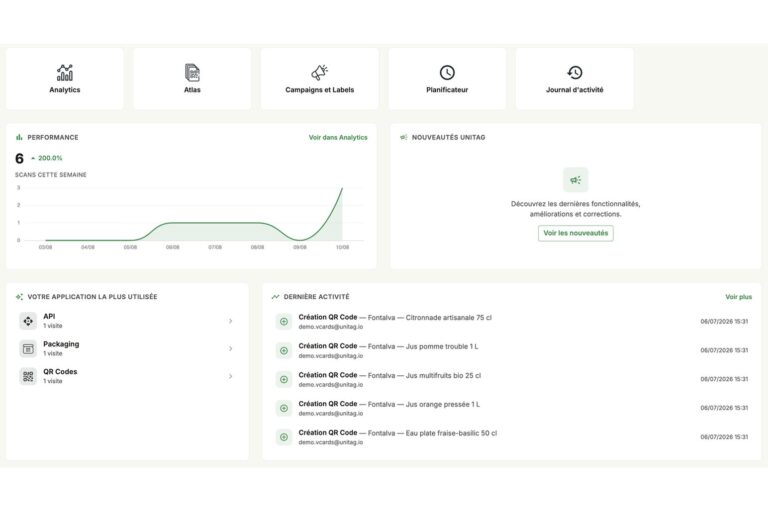The height and width of the screenshot is (512, 768).
Task: Click the email under Jus multifruits entry
Action: click(331, 385)
